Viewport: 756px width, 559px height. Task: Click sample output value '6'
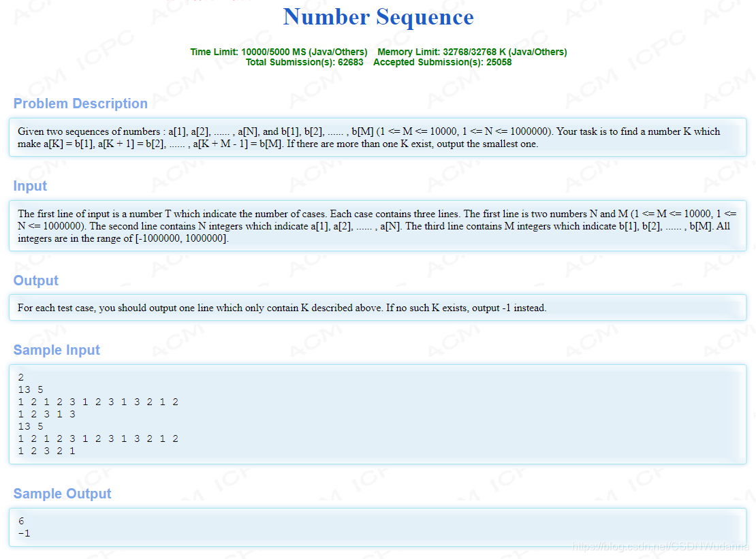[20, 521]
